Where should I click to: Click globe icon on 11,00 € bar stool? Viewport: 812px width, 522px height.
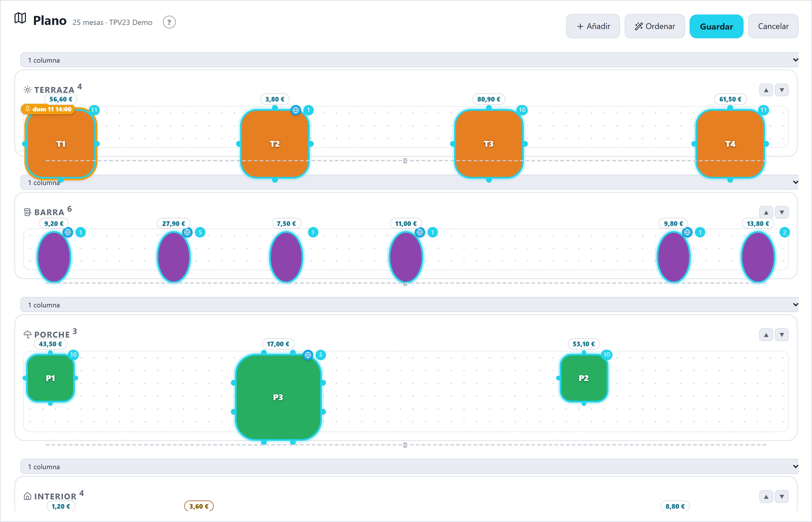point(420,232)
